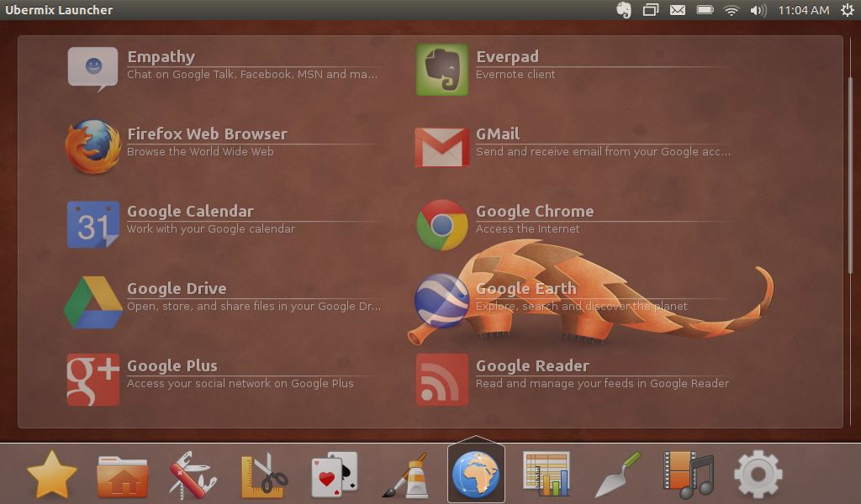Open the spreadsheet chart Office category
This screenshot has height=504, width=861.
[x=547, y=474]
